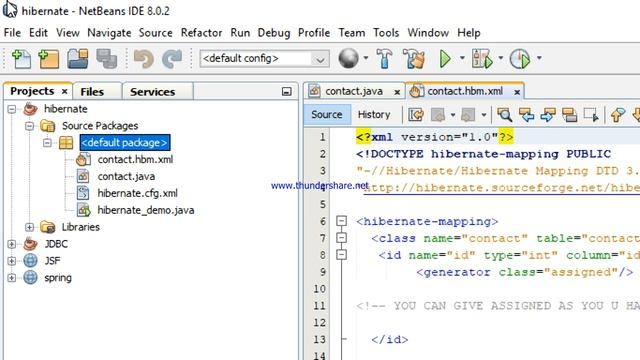Open the File menu
Image resolution: width=640 pixels, height=360 pixels.
coord(12,33)
